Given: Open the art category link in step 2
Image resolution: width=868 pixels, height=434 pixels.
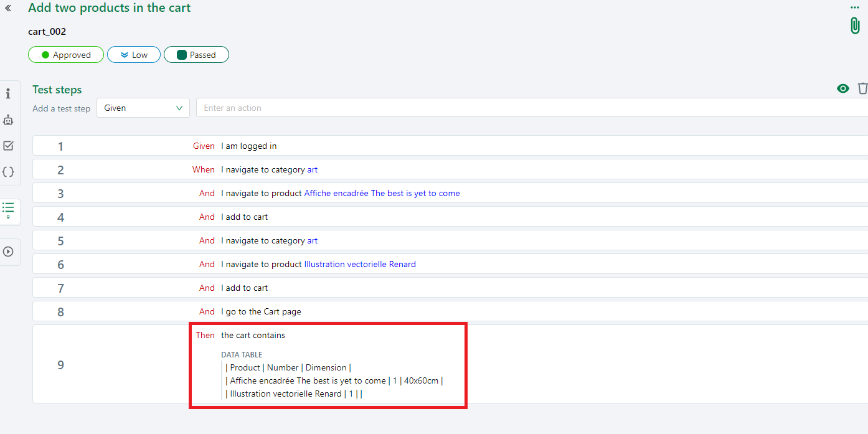Looking at the screenshot, I should (x=312, y=169).
